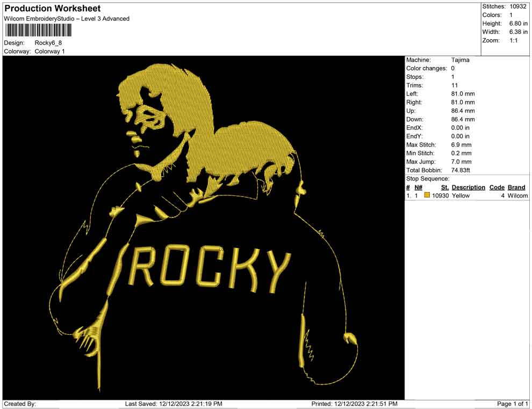Click the 'Last Saved: 12/12/2023 2:21:19 PM' footer
This screenshot has width=532, height=409.
coord(174,404)
